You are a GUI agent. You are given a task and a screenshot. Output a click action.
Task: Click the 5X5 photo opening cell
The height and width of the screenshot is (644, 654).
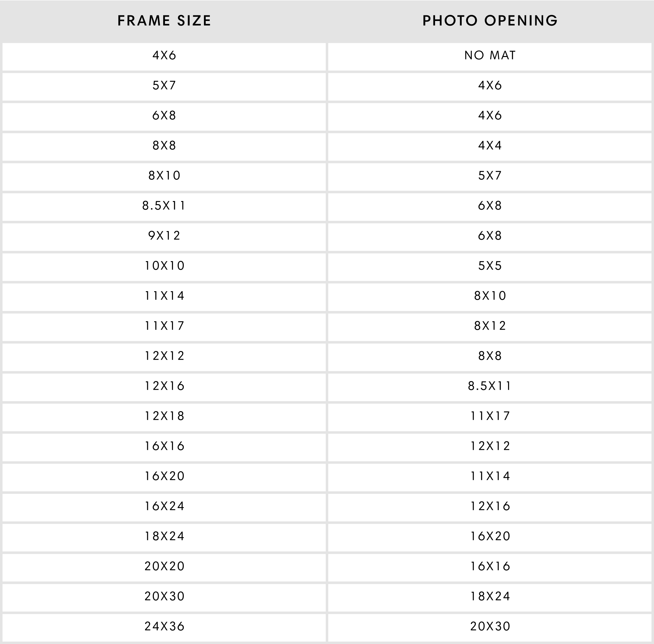point(490,267)
